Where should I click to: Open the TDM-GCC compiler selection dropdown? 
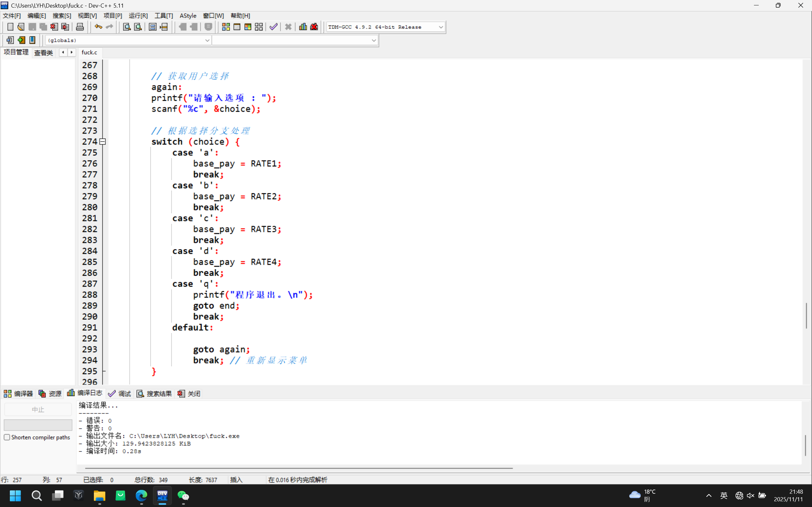point(441,27)
